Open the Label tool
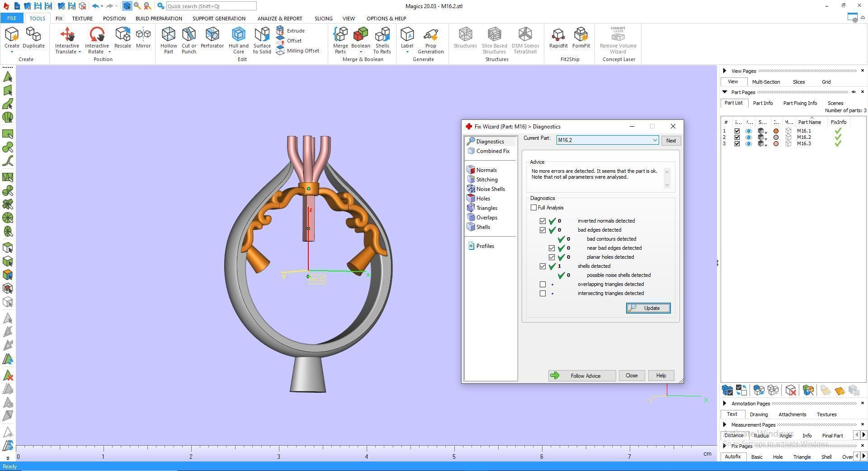 click(x=407, y=37)
